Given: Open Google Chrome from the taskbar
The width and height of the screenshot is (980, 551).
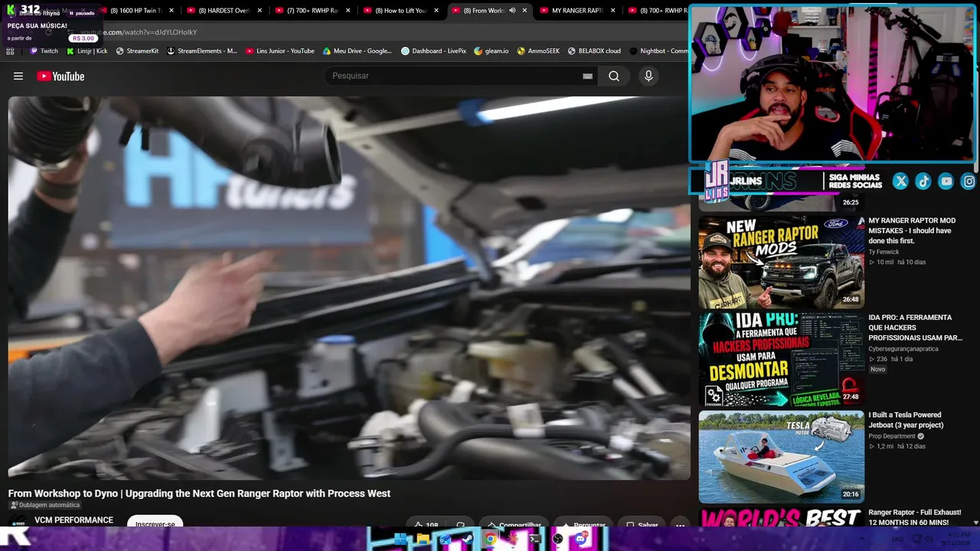Looking at the screenshot, I should 490,540.
